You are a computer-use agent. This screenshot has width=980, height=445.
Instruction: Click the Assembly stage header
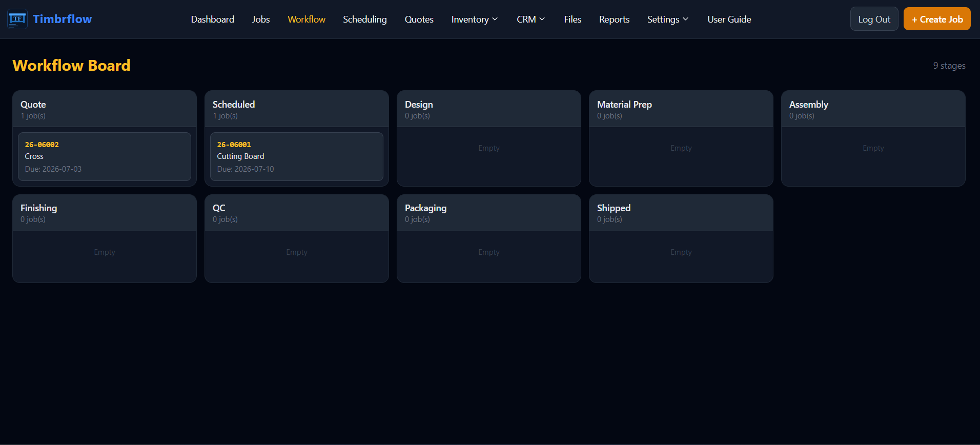(873, 109)
